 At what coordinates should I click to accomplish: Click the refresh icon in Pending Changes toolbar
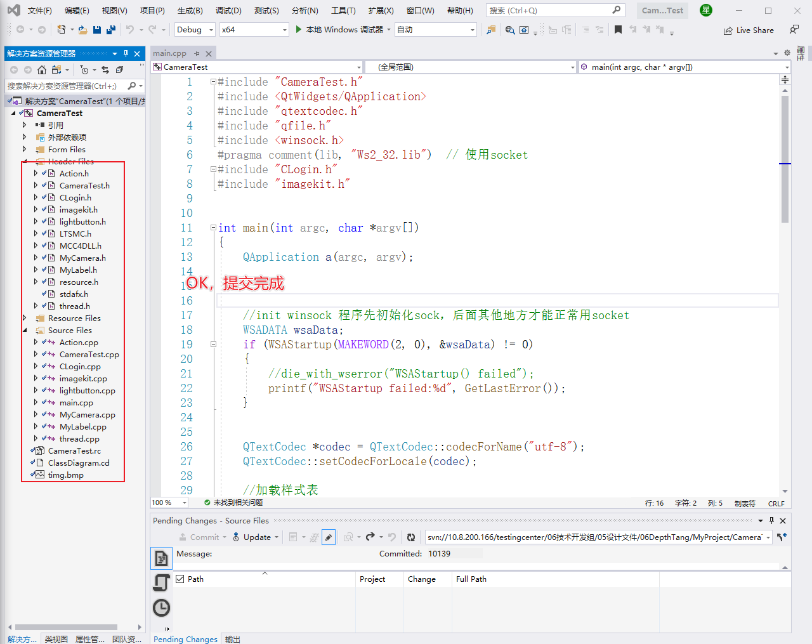click(x=410, y=537)
